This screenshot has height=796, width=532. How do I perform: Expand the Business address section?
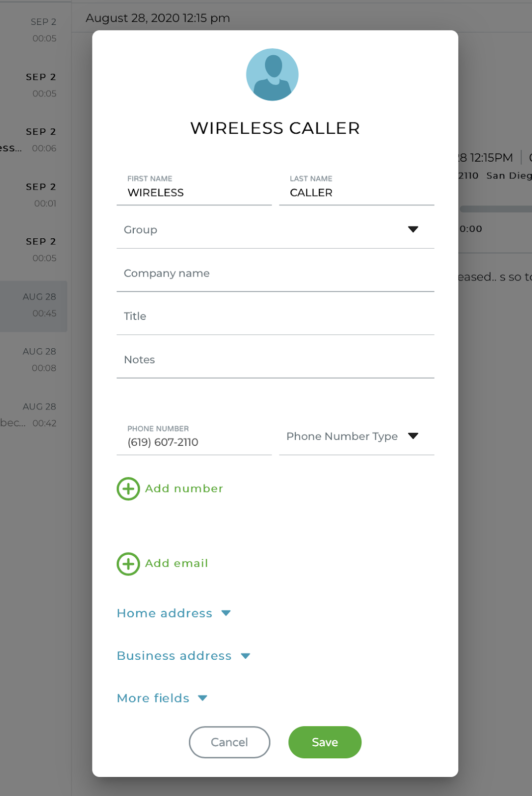coord(183,656)
